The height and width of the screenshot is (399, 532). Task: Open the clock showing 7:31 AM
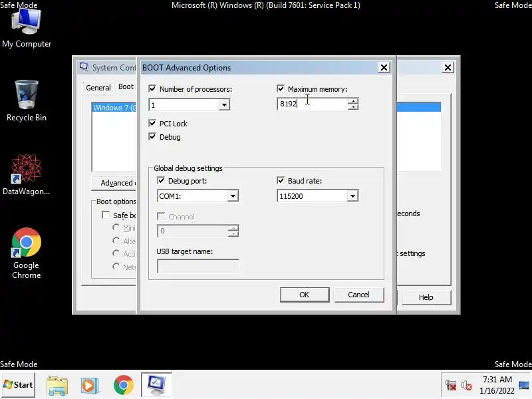click(497, 385)
